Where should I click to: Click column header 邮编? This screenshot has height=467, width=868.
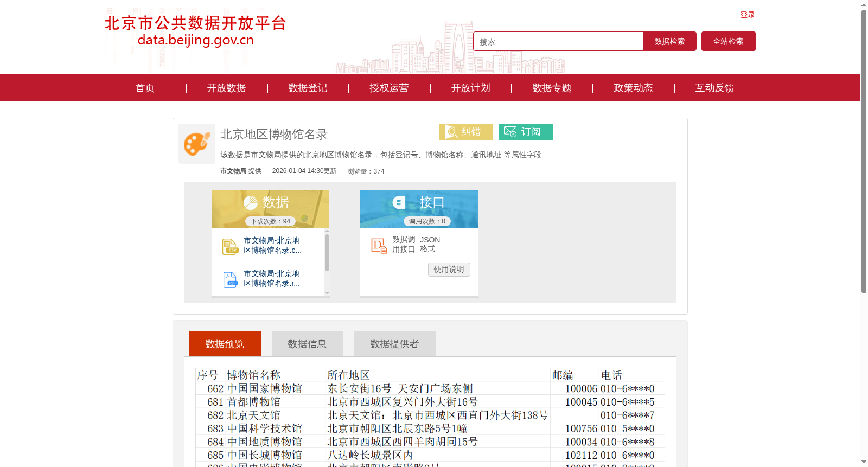pyautogui.click(x=563, y=375)
